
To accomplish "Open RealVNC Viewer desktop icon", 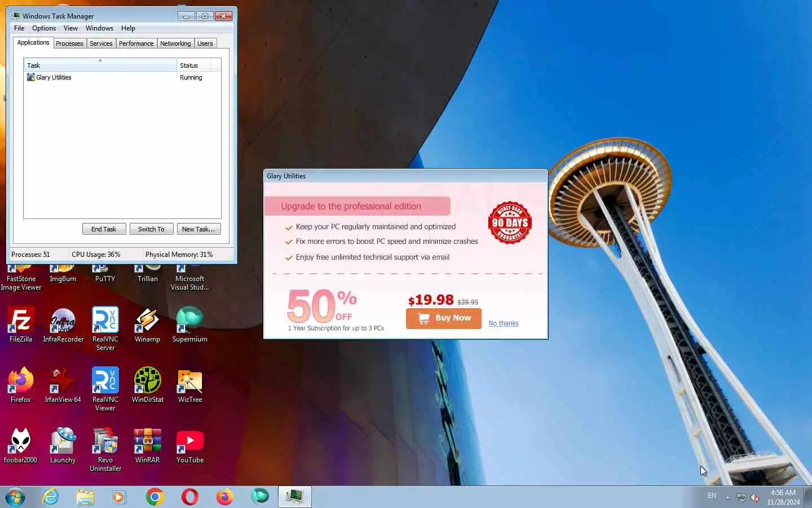I will (x=105, y=389).
